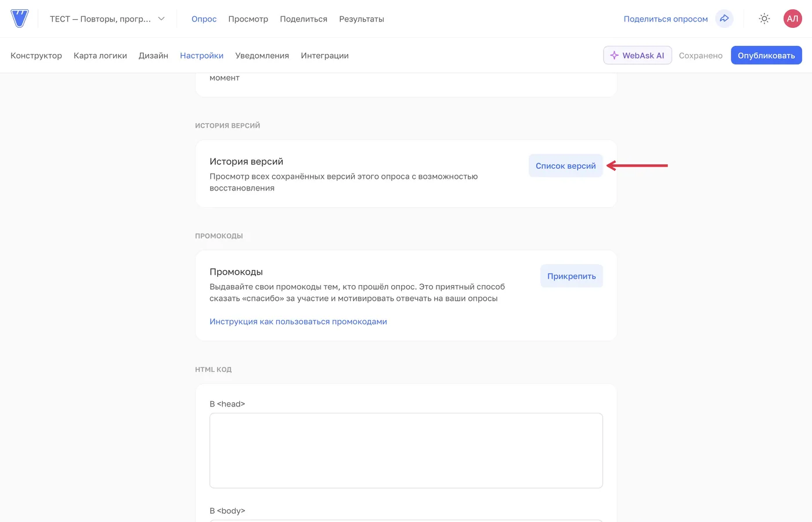The width and height of the screenshot is (812, 522).
Task: Click the ТЕСТ — Повторы survey title
Action: [100, 19]
